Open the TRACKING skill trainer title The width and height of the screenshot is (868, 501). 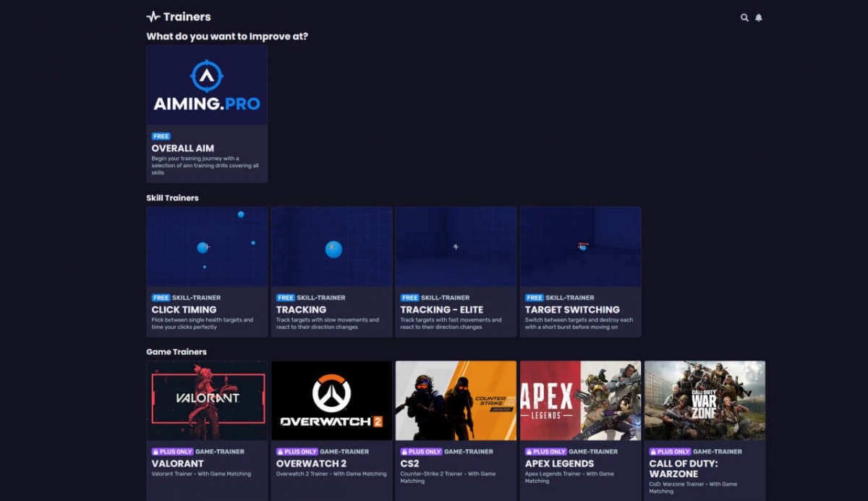[x=301, y=310]
